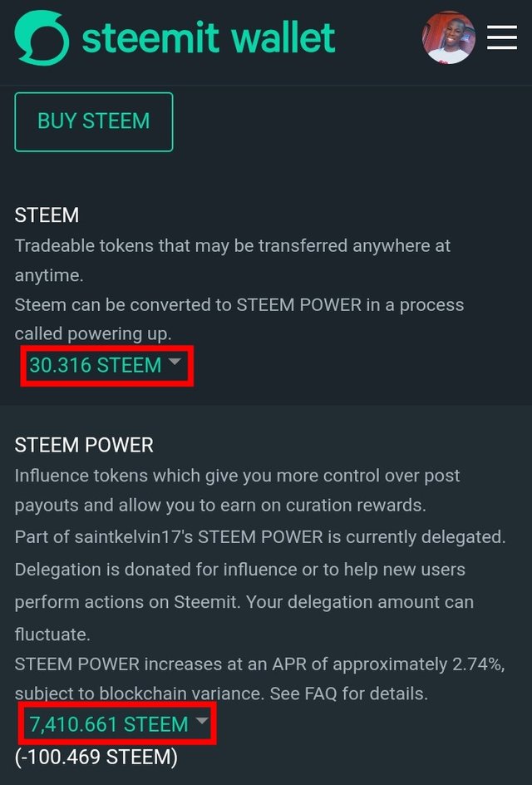This screenshot has height=785, width=532.
Task: Click the saintkelvin17's username text
Action: tap(134, 536)
